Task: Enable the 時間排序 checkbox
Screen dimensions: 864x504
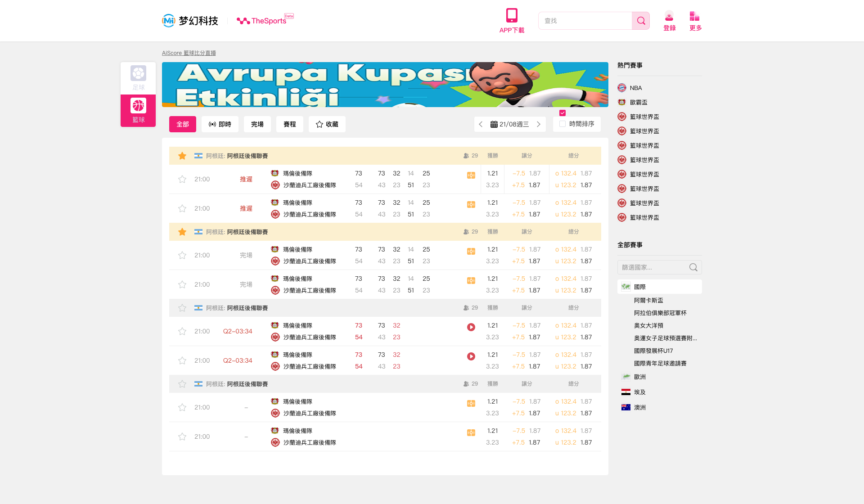Action: 562,124
